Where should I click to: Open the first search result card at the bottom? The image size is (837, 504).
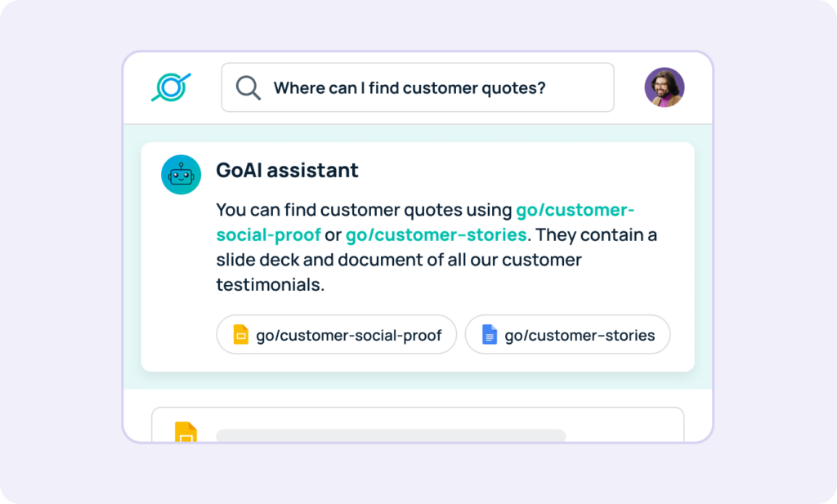point(418,425)
